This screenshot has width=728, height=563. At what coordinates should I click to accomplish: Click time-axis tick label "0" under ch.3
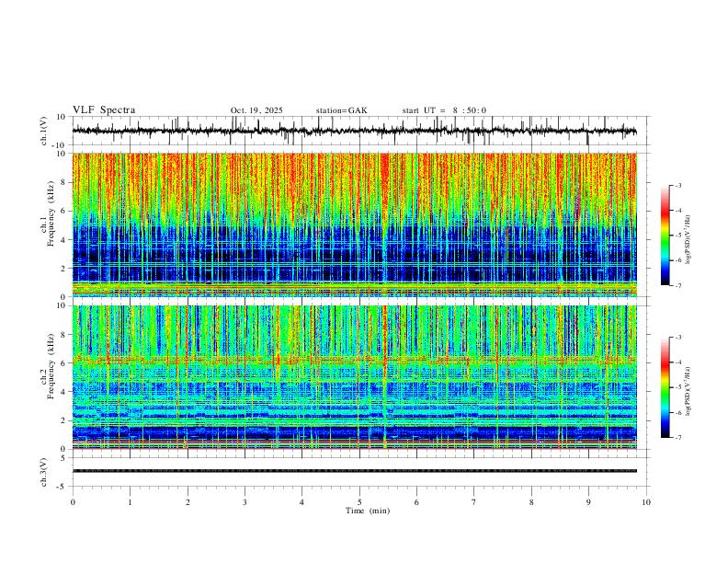[73, 502]
